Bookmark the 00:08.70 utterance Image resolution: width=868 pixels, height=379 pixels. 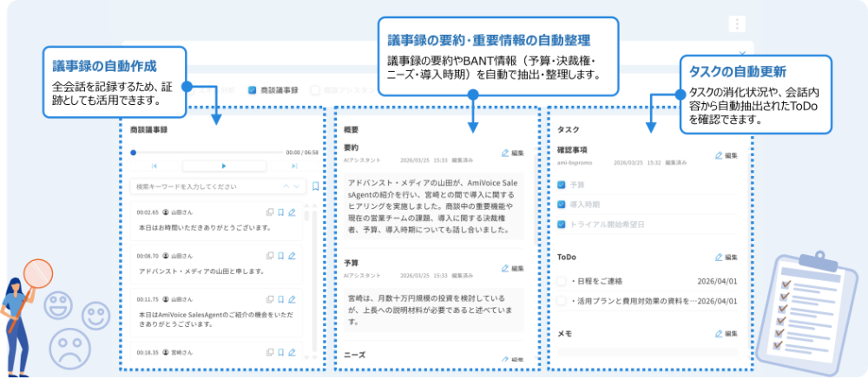point(280,256)
